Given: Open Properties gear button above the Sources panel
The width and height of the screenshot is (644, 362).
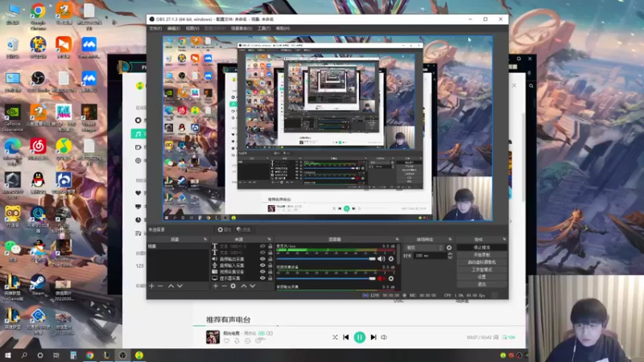Looking at the screenshot, I should (225, 229).
